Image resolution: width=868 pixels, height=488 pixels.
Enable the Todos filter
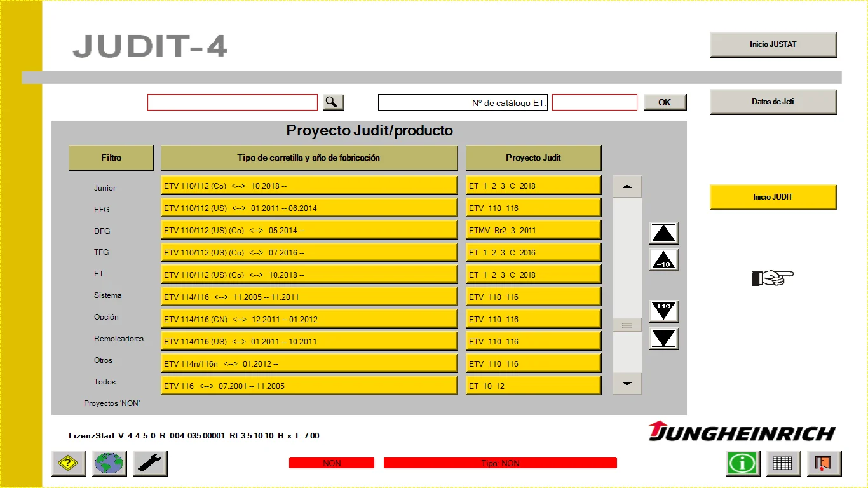[105, 382]
